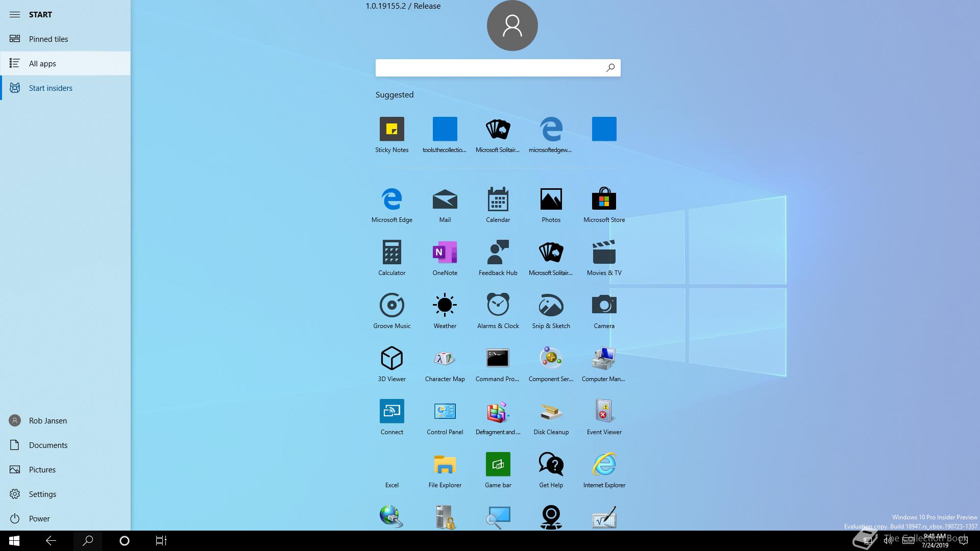Open Component Services

551,364
